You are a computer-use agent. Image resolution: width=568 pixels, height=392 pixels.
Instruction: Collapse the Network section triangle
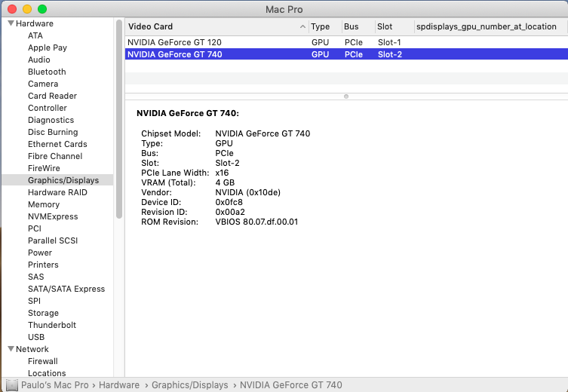(11, 349)
